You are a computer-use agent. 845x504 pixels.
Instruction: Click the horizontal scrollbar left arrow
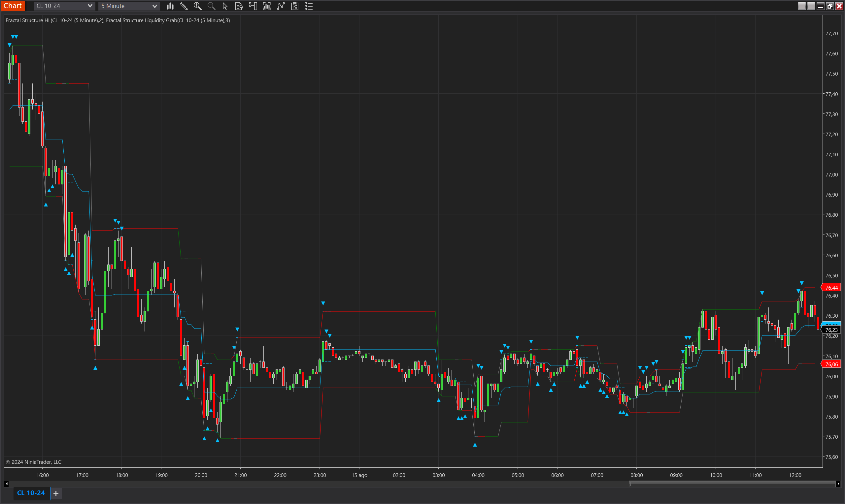point(7,484)
